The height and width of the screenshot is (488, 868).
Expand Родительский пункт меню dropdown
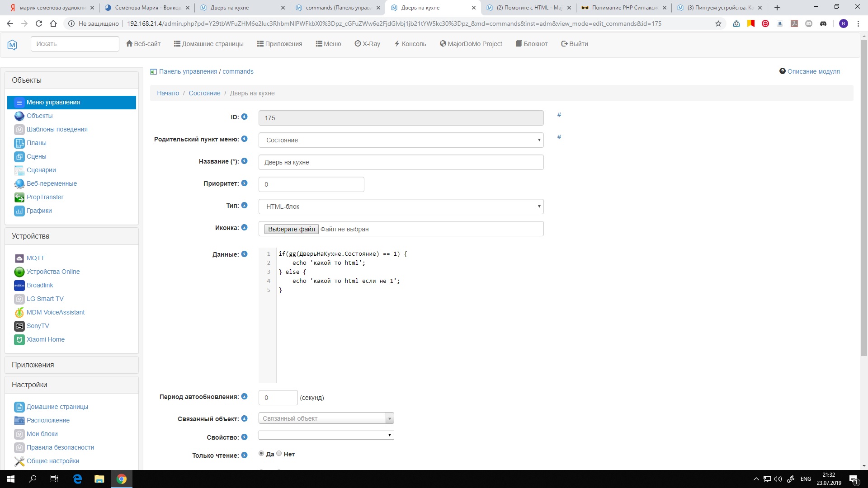tap(401, 140)
